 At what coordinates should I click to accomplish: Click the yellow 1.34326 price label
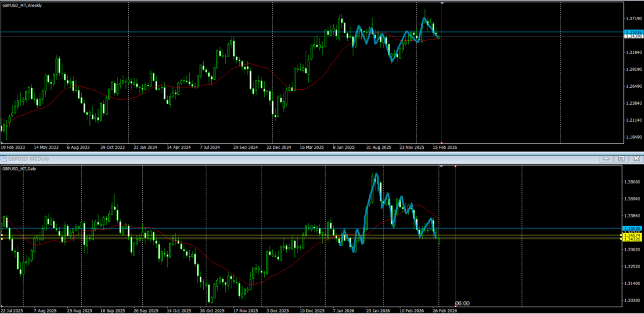(631, 239)
